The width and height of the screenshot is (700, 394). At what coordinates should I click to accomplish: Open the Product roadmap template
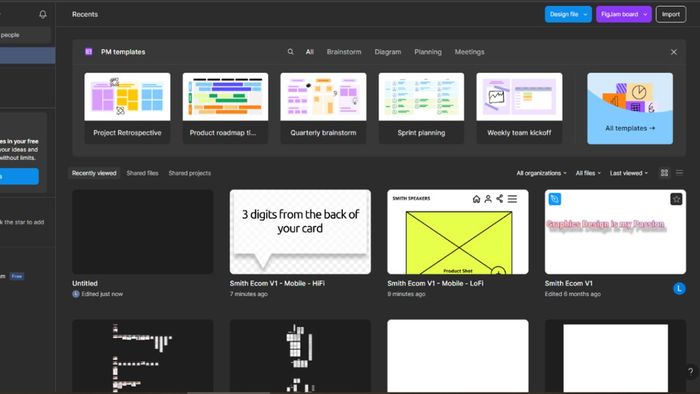click(x=225, y=108)
